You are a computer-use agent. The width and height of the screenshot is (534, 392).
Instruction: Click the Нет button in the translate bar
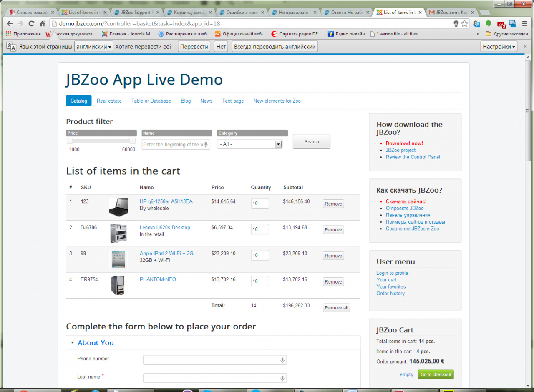point(221,47)
